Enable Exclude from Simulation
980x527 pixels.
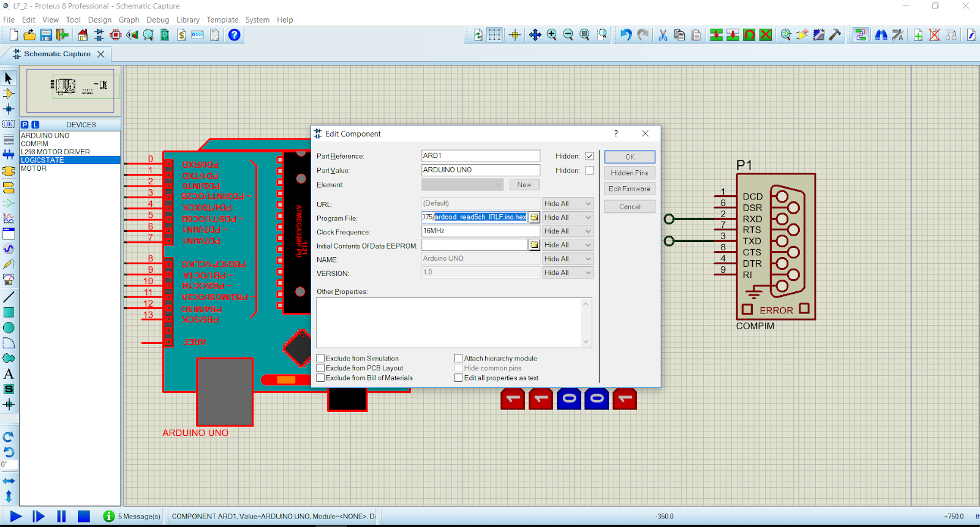[x=320, y=358]
